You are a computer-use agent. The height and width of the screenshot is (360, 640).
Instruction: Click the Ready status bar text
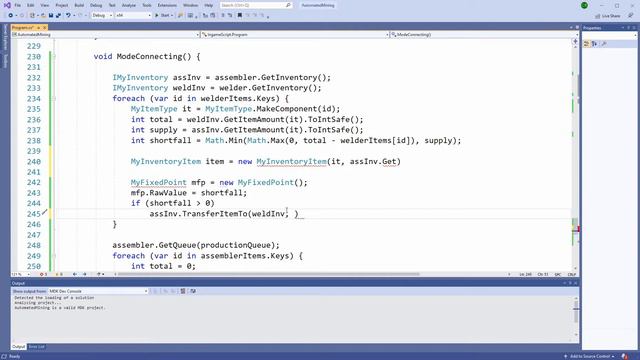[14, 356]
